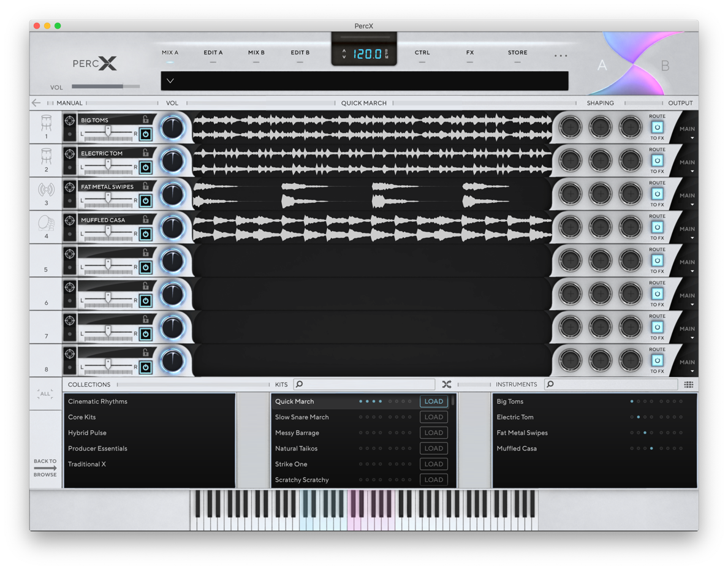Adjust the pan slider on Electric Tom
The width and height of the screenshot is (728, 570).
click(108, 166)
